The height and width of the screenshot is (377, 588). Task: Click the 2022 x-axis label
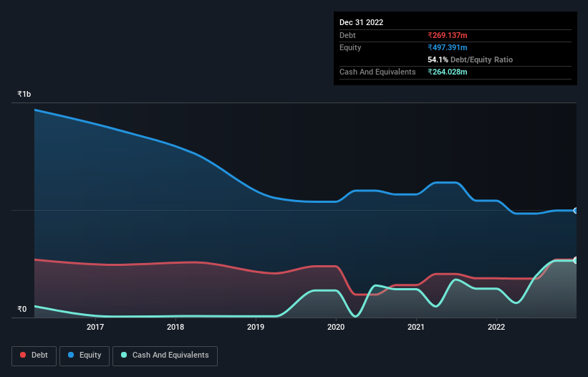(496, 327)
